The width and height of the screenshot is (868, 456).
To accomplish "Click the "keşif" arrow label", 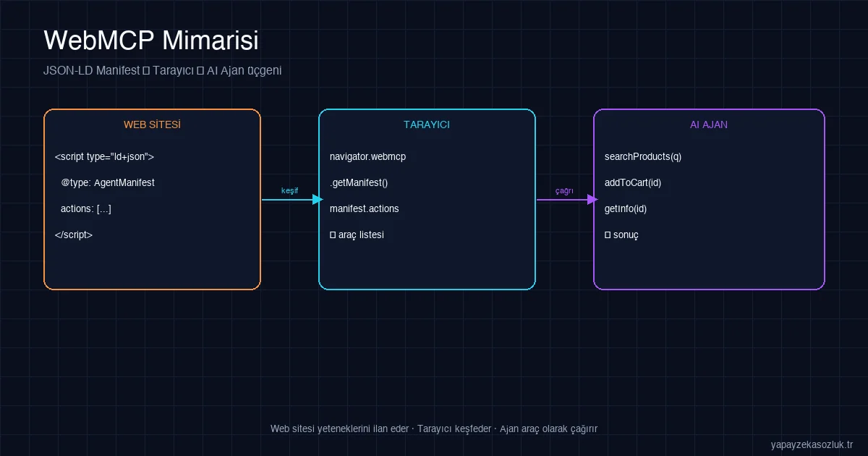I will pos(289,190).
